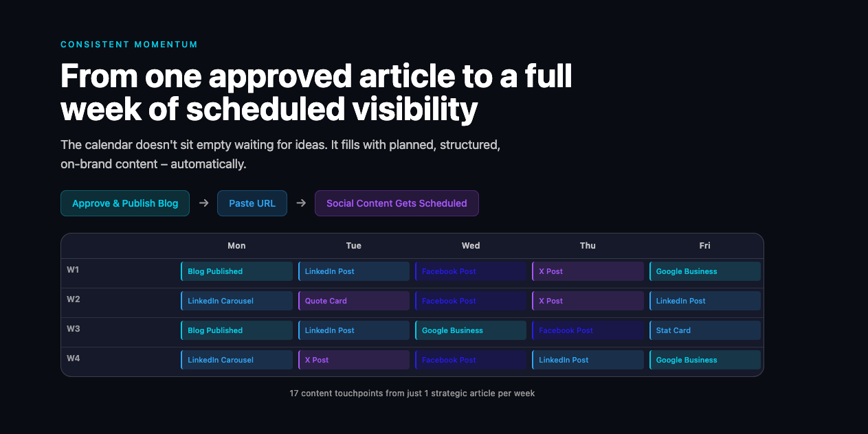Open the W1 Wednesday 'Facebook Post' entry

tap(470, 271)
